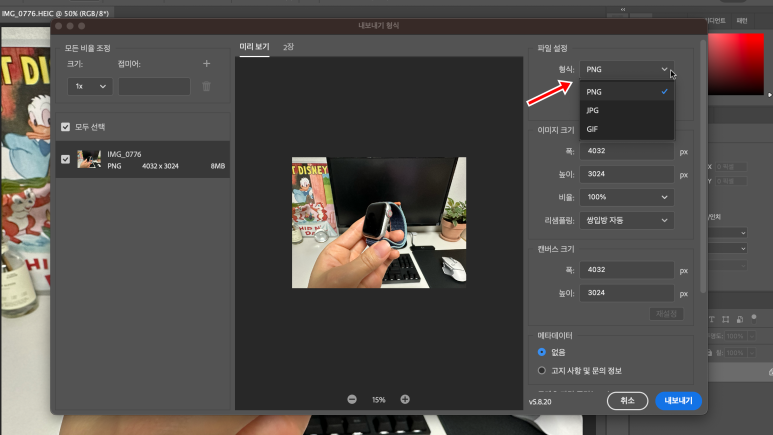Click the dialog's right-side scrollbar

(x=703, y=168)
